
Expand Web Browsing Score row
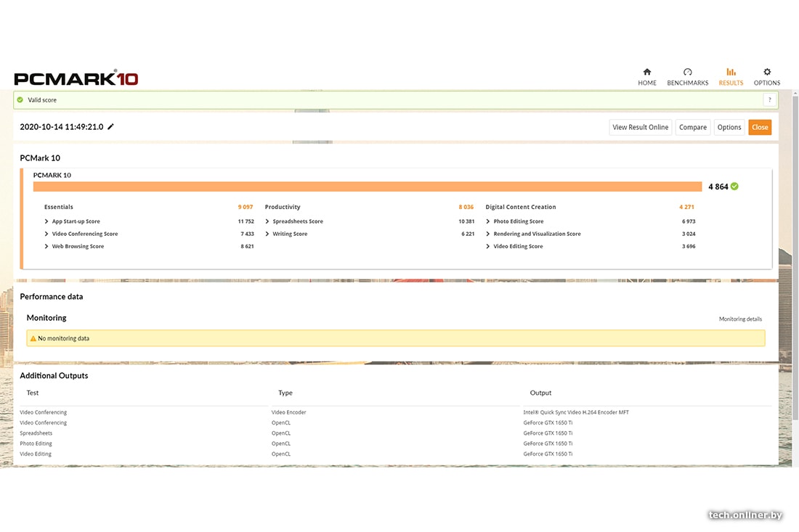(x=46, y=246)
